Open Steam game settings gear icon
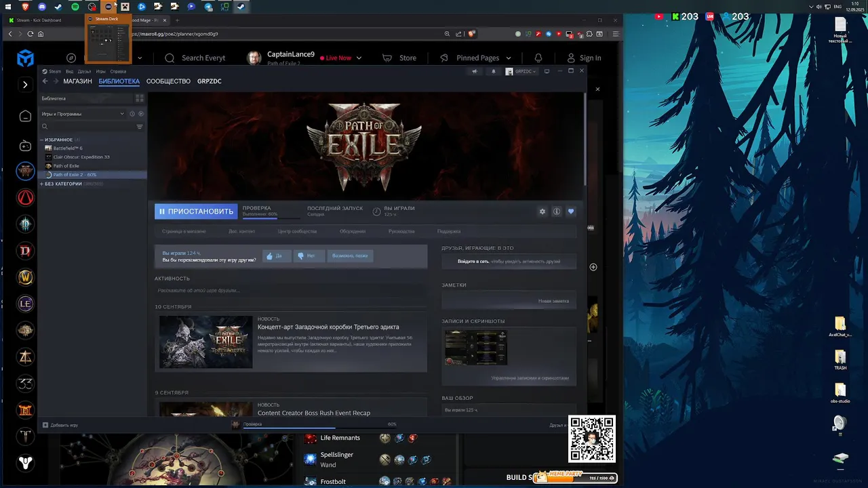The height and width of the screenshot is (488, 868). click(542, 211)
